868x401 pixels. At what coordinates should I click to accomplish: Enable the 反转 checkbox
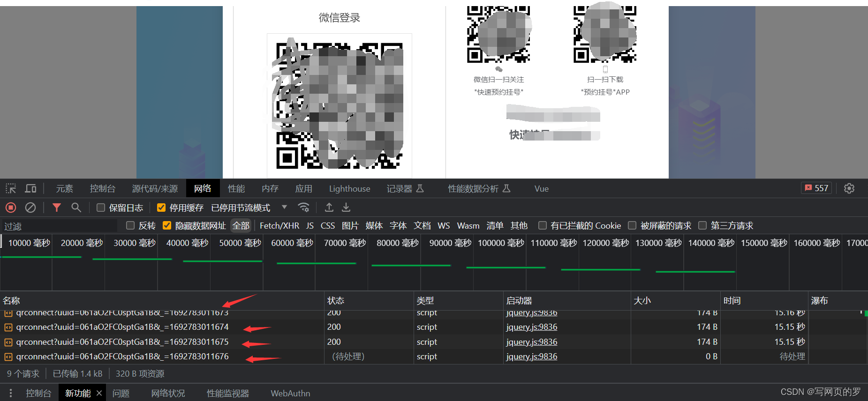(x=130, y=225)
